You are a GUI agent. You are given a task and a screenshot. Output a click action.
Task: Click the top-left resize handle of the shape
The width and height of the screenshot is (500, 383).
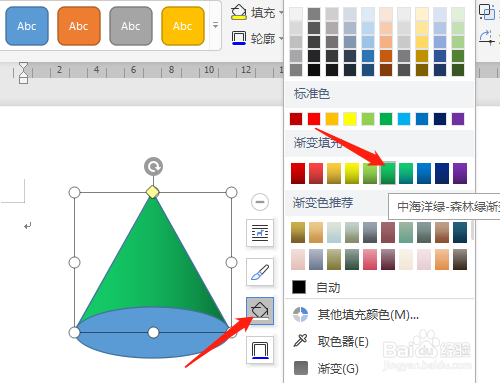(x=74, y=192)
